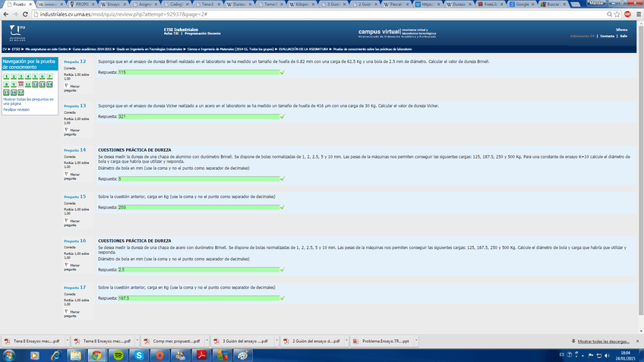Screen dimensions: 644x362
Task: Go to question 11 in quiz navigation
Action: 28,84
